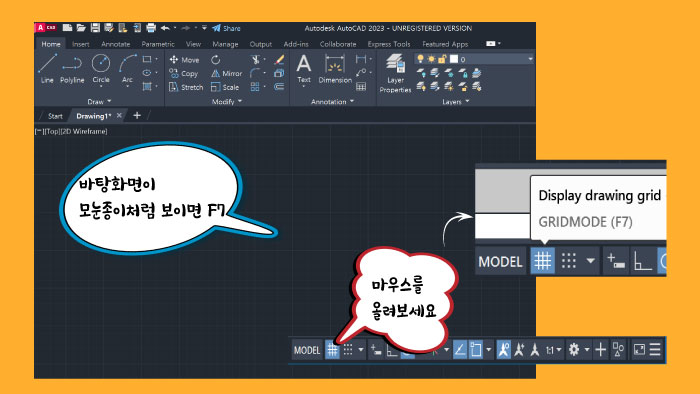Toggle layer lock icon in layer dropdown

point(442,59)
